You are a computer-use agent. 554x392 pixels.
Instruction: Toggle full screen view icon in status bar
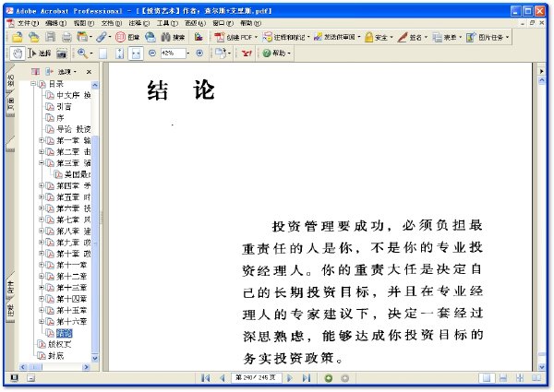14,378
